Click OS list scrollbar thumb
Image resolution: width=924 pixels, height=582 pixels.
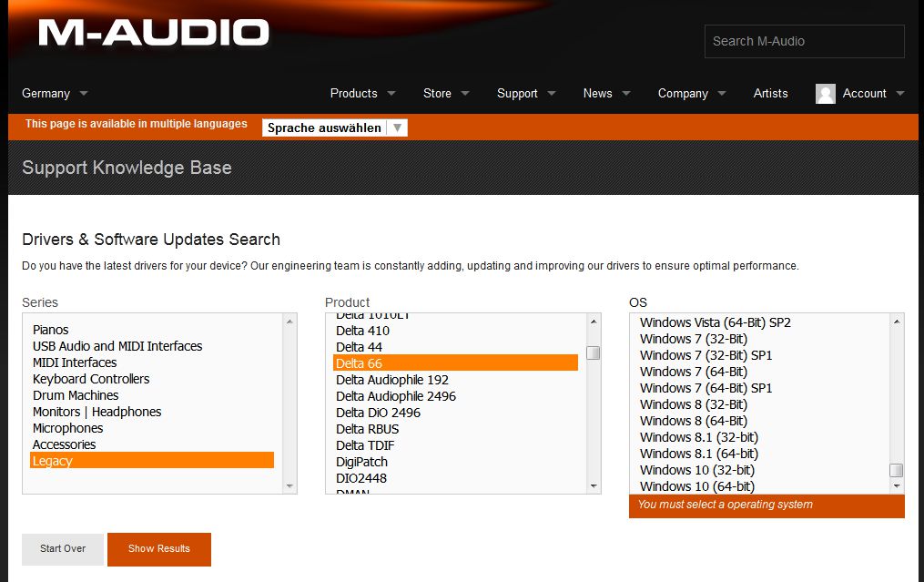897,470
